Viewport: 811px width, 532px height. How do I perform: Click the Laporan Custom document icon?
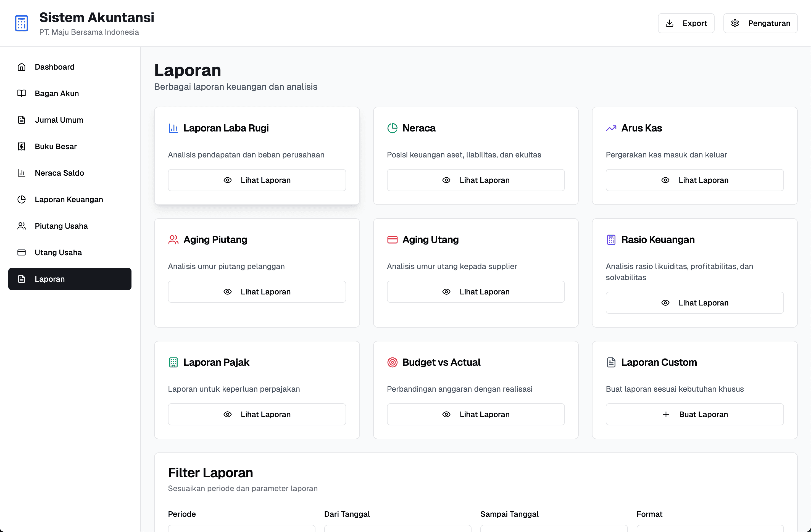(x=611, y=362)
